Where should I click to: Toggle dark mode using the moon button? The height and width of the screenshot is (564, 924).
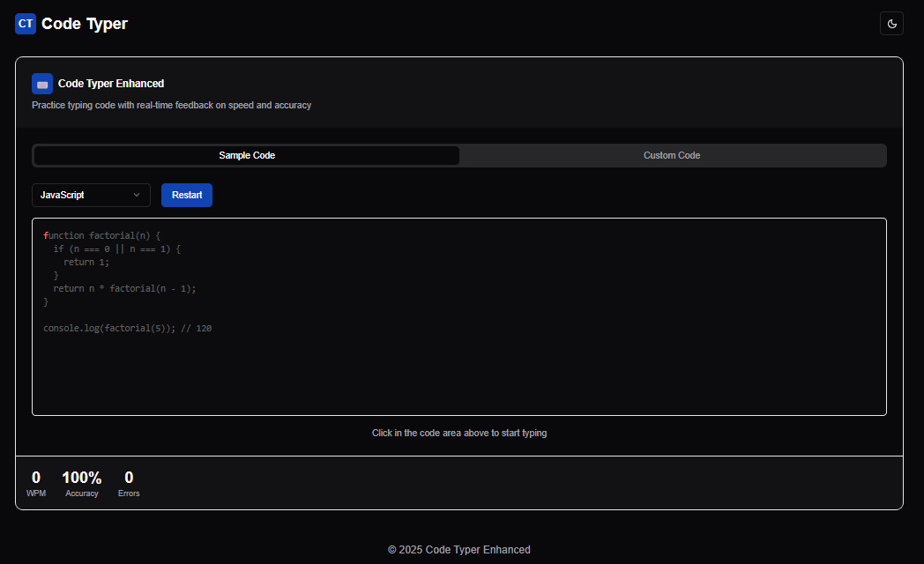tap(891, 23)
